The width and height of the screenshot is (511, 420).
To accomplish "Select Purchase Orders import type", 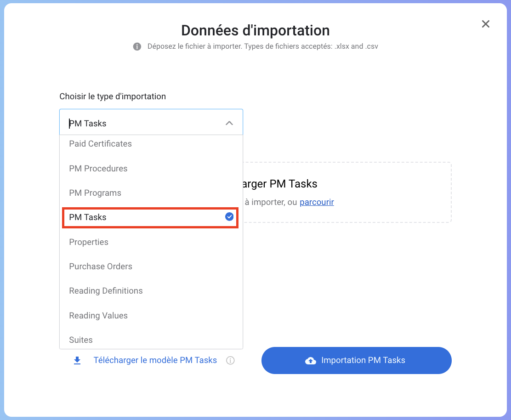I will (x=101, y=267).
